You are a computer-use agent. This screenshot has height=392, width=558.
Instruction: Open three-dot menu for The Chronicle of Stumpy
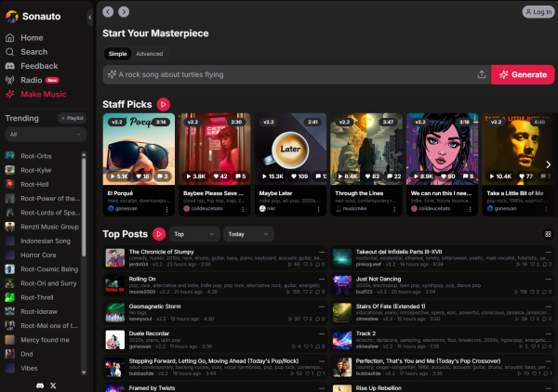click(x=323, y=252)
